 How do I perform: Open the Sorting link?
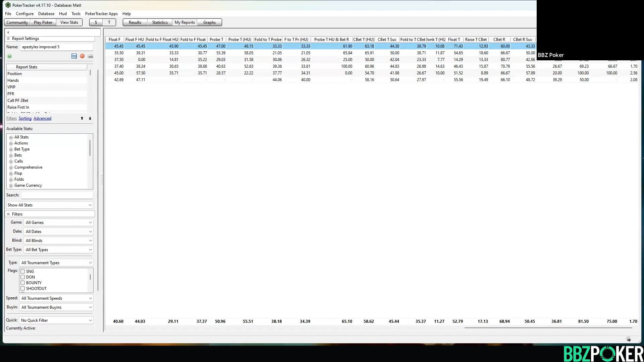pos(25,118)
